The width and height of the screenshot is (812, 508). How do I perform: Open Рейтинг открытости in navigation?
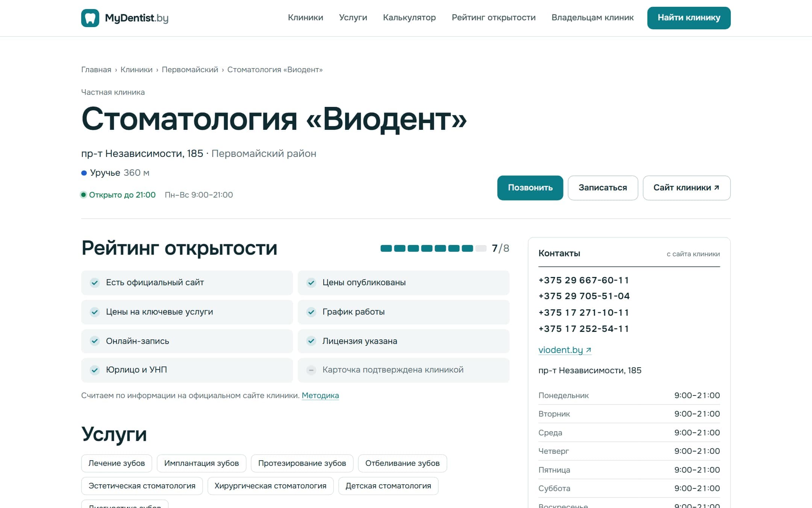click(x=494, y=18)
